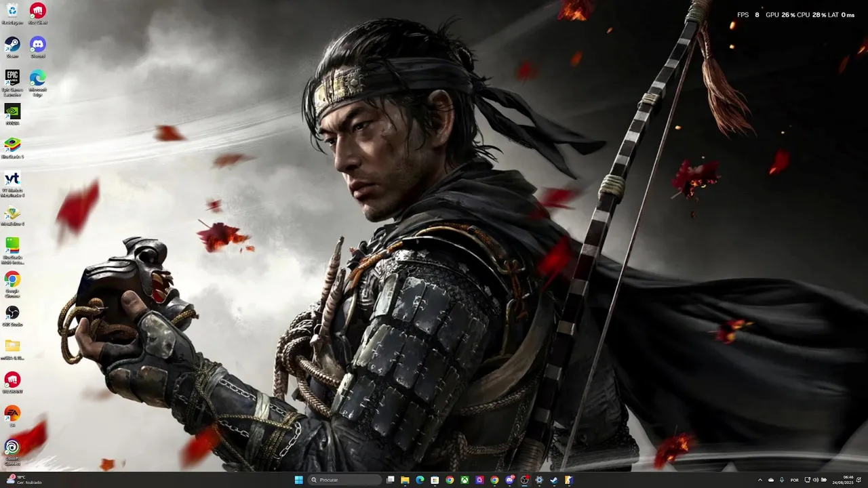Open the Windows Start menu
The width and height of the screenshot is (868, 488).
point(299,480)
